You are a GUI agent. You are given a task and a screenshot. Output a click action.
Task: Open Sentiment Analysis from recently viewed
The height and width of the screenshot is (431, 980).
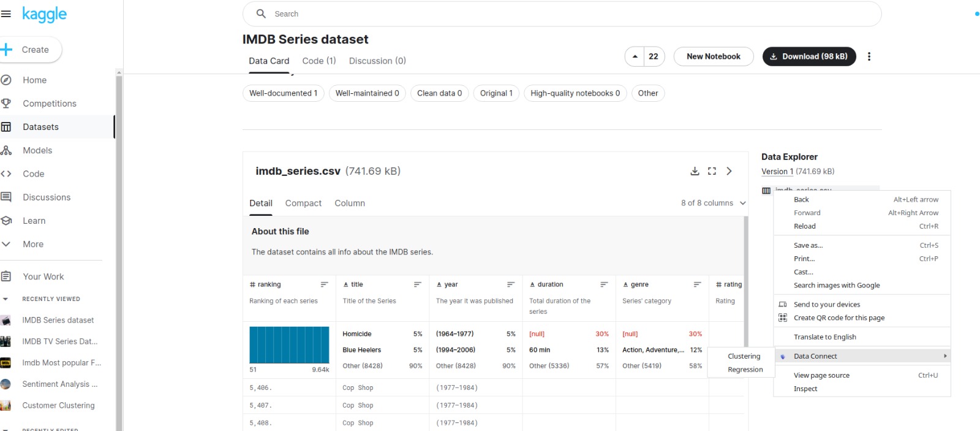59,384
